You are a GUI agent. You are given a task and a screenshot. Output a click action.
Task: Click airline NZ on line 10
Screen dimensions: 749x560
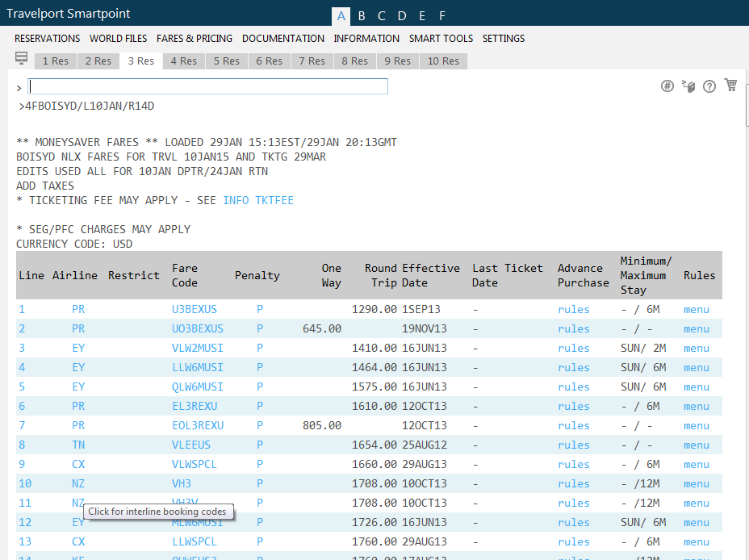click(x=78, y=483)
